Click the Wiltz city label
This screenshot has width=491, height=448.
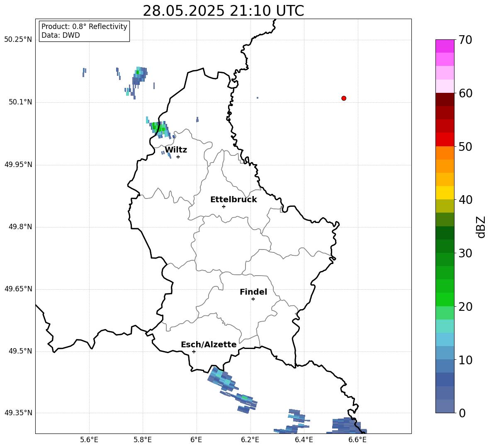click(x=176, y=150)
